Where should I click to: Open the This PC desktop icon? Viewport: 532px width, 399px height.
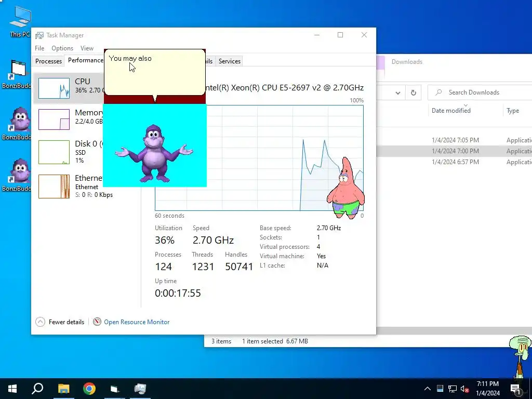click(x=20, y=21)
